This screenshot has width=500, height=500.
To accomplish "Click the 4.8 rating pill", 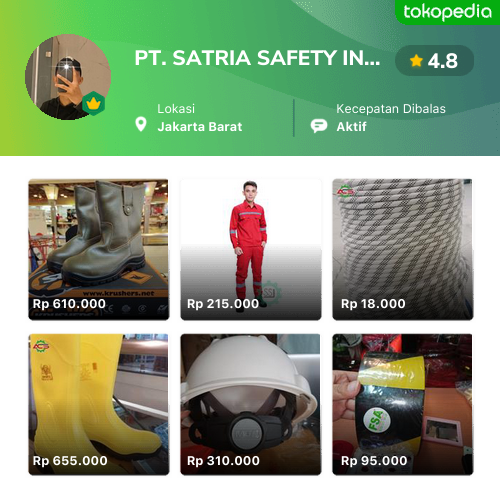I will point(434,61).
